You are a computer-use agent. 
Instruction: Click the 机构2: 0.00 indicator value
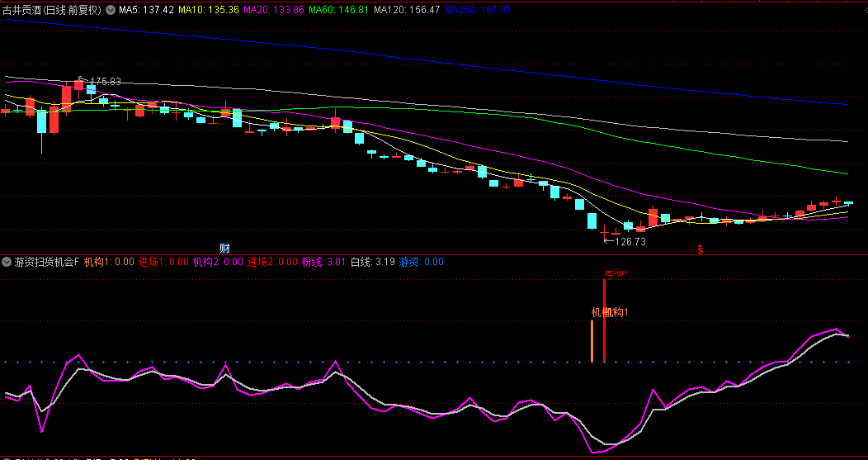click(x=218, y=262)
